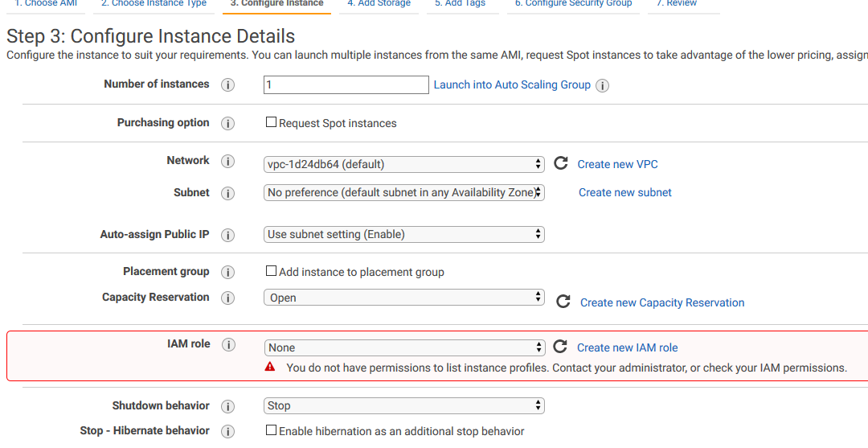The width and height of the screenshot is (868, 448).
Task: Click info icon next to Purchasing option
Action: 227,123
